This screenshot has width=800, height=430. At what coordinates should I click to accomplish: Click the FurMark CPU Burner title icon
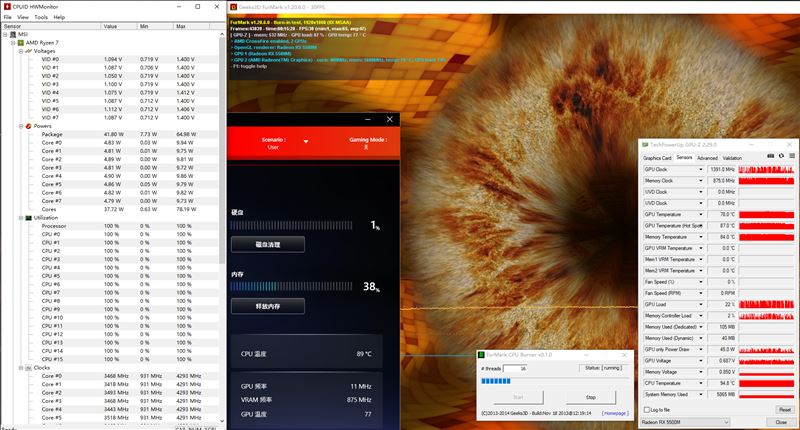(481, 355)
